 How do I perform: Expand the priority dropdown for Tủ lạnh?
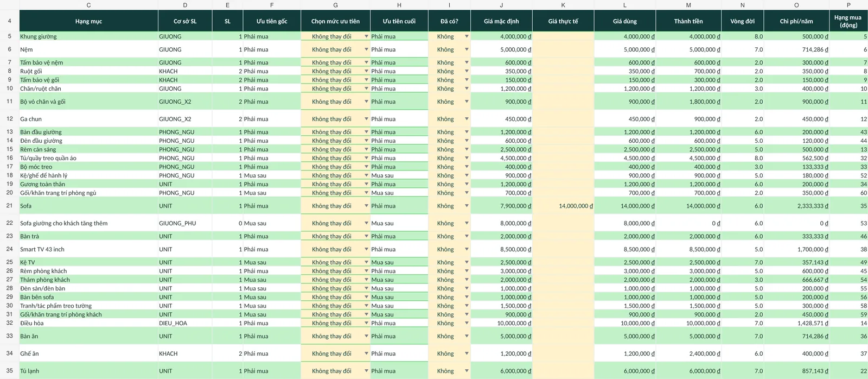[366, 371]
